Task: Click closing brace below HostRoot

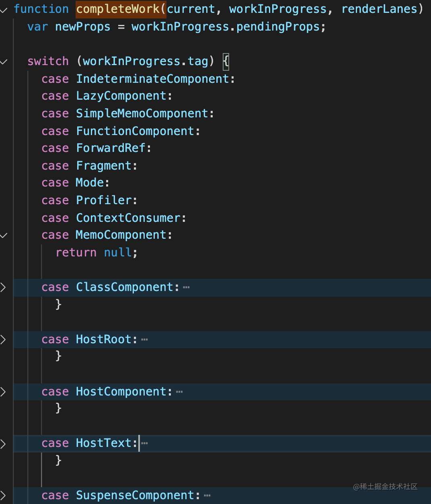Action: pyautogui.click(x=58, y=356)
